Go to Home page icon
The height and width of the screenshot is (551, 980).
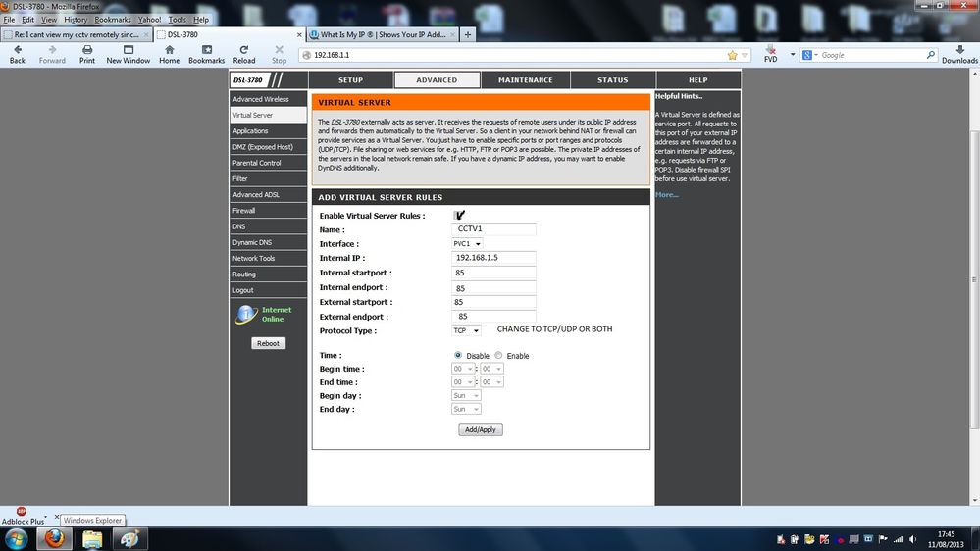click(x=169, y=50)
